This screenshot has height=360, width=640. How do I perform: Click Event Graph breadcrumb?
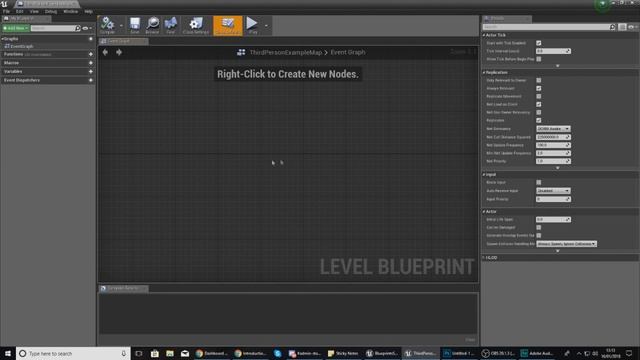tap(348, 52)
